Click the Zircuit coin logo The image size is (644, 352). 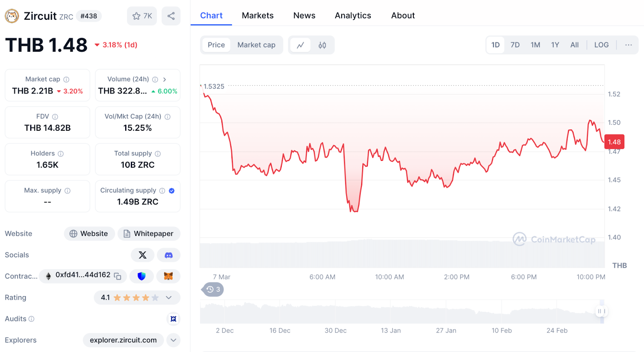pyautogui.click(x=12, y=16)
